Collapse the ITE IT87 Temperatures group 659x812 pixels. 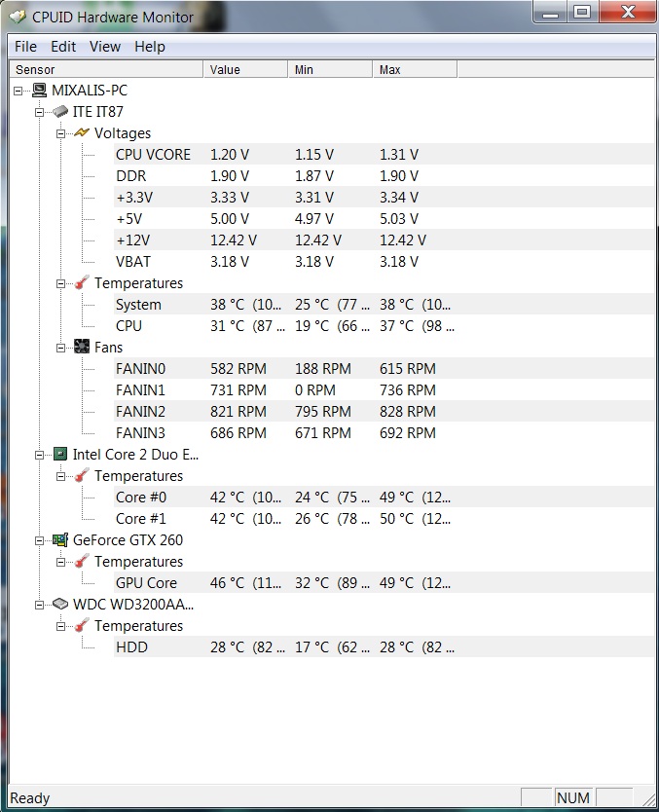pos(60,283)
